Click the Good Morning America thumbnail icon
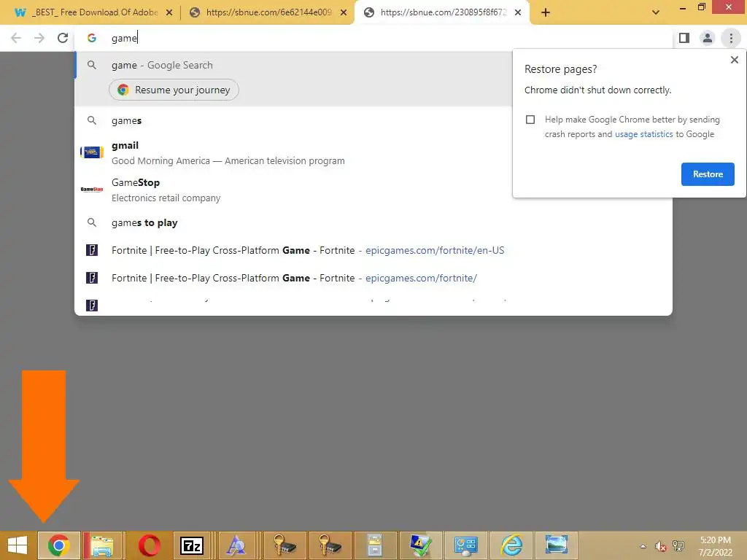 click(x=92, y=152)
